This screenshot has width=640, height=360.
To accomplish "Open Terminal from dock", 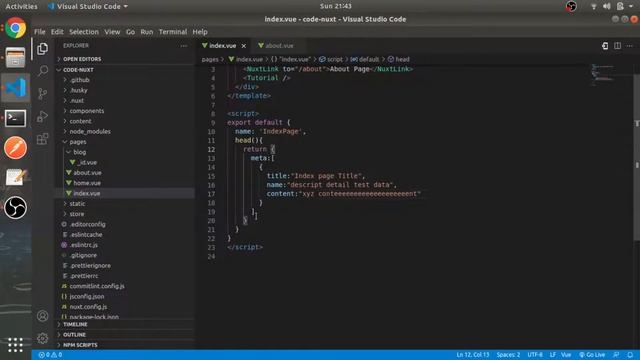I will (16, 118).
